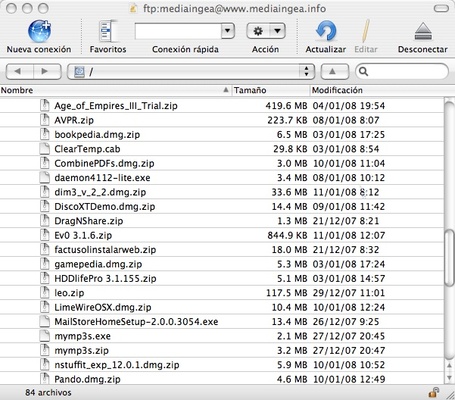The height and width of the screenshot is (400, 455).
Task: Open the Acción gear menu
Action: (x=266, y=31)
